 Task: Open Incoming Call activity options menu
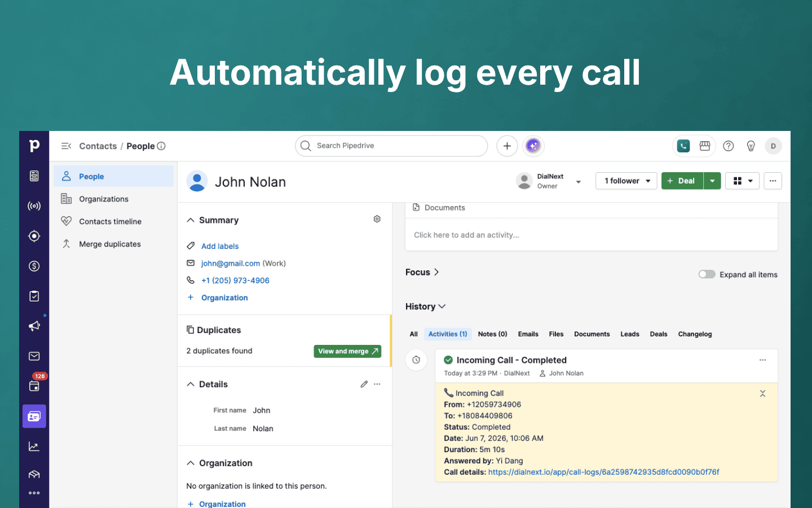coord(763,360)
